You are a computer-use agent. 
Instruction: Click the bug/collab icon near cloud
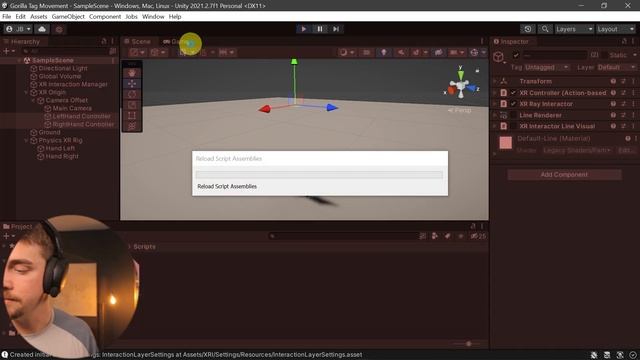point(59,29)
